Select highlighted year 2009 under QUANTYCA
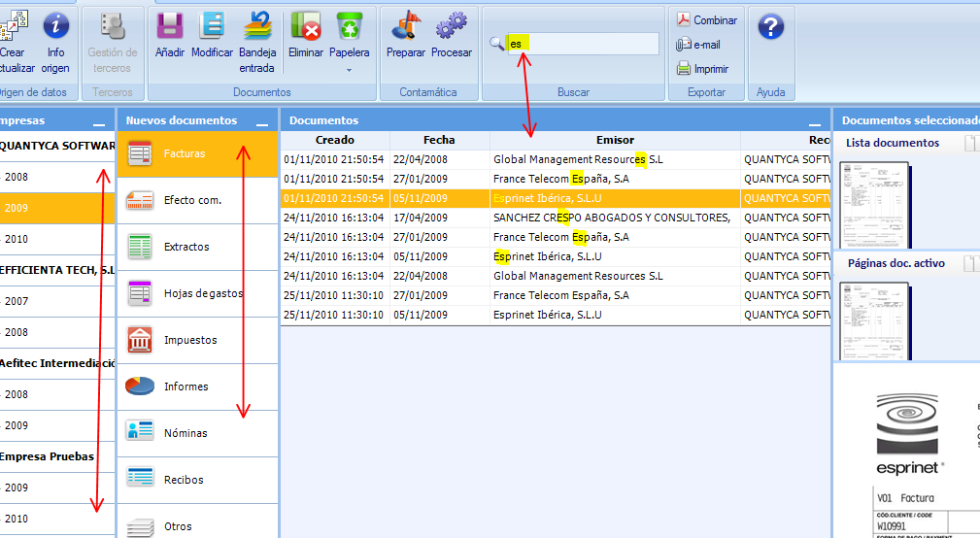The image size is (980, 538). pyautogui.click(x=57, y=208)
